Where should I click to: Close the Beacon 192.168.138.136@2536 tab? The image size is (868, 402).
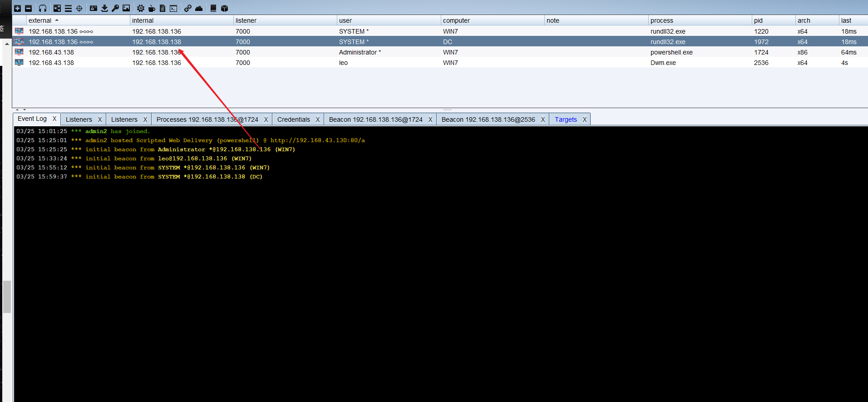point(543,119)
